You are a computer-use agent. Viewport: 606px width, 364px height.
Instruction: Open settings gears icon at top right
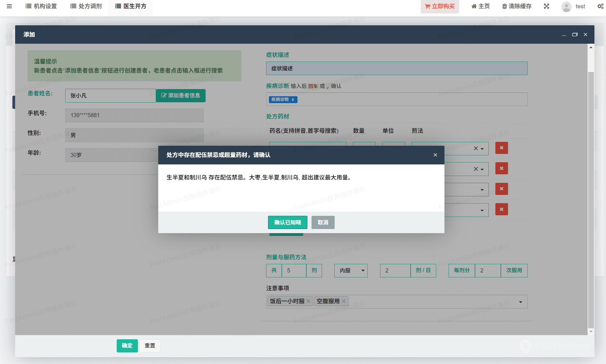pos(600,6)
